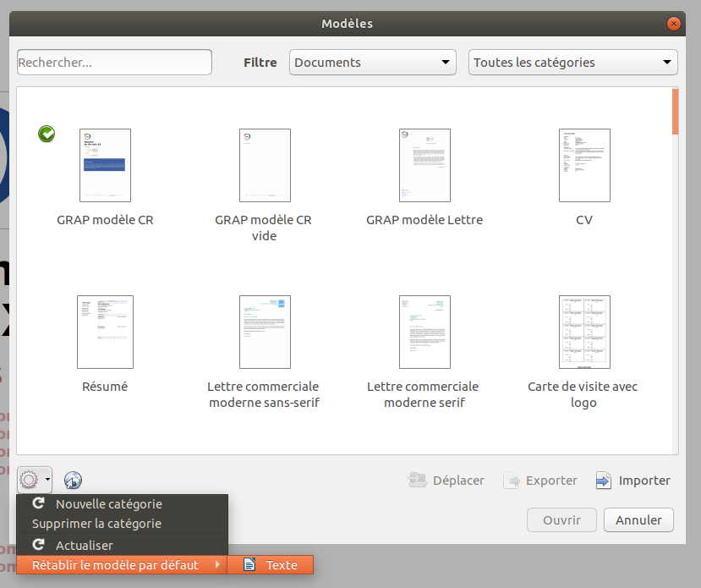Open the settings gear menu button
The width and height of the screenshot is (701, 588).
(29, 481)
